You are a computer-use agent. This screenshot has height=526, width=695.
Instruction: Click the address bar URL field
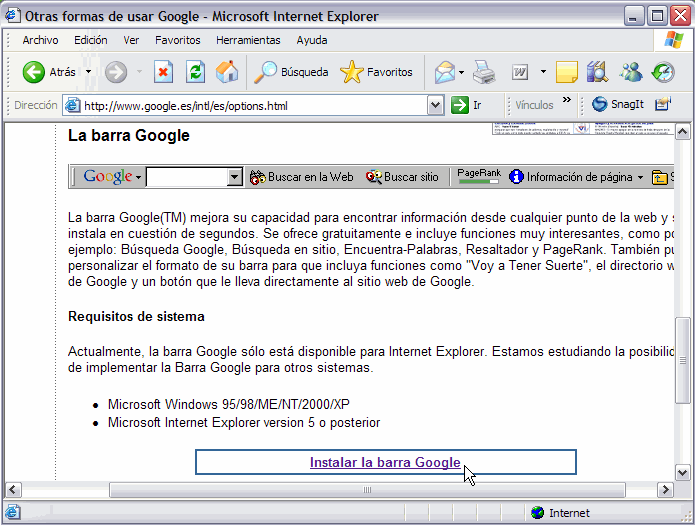click(255, 106)
